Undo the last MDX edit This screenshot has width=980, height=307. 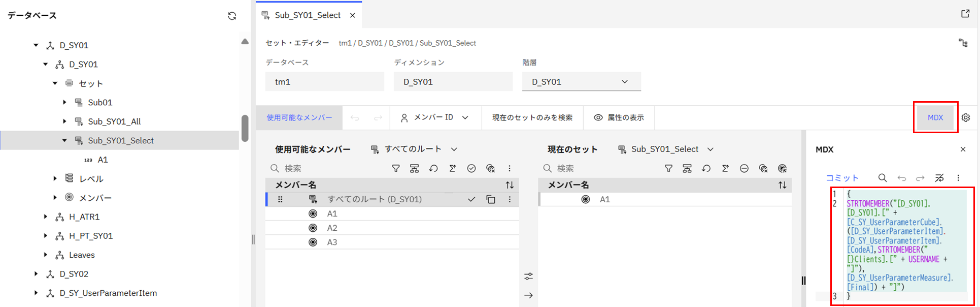point(901,178)
